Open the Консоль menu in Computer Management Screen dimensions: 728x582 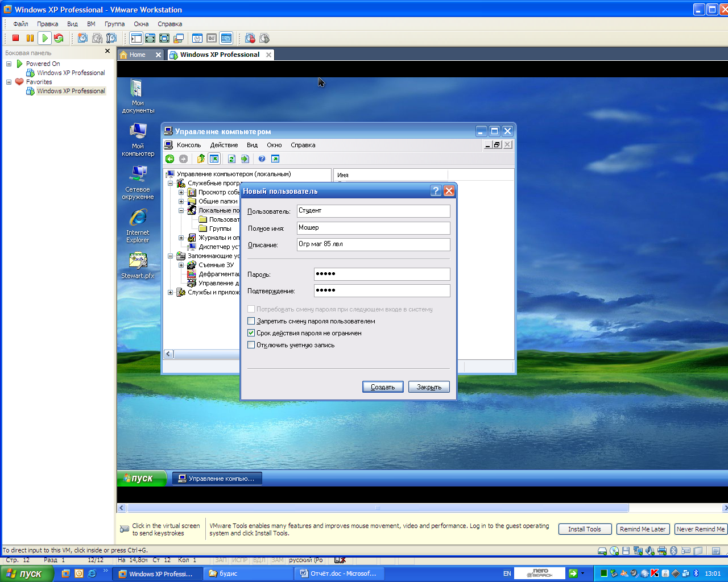pos(189,145)
